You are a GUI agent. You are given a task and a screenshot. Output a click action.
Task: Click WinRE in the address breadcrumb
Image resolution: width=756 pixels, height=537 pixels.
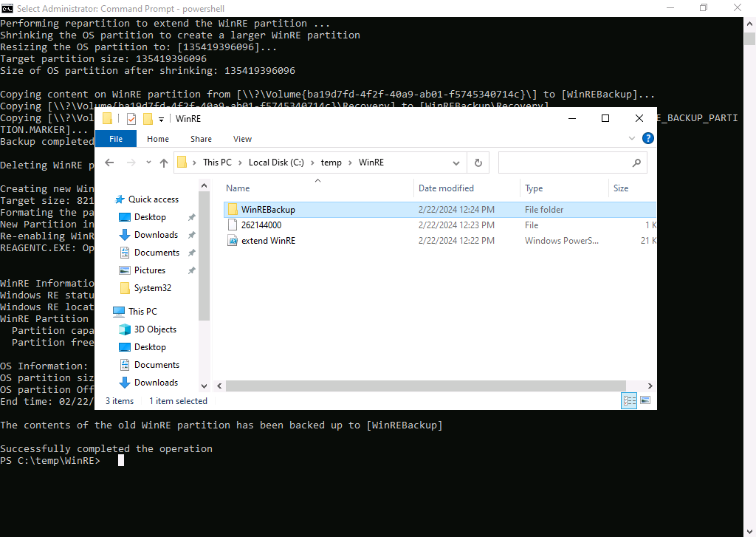371,163
